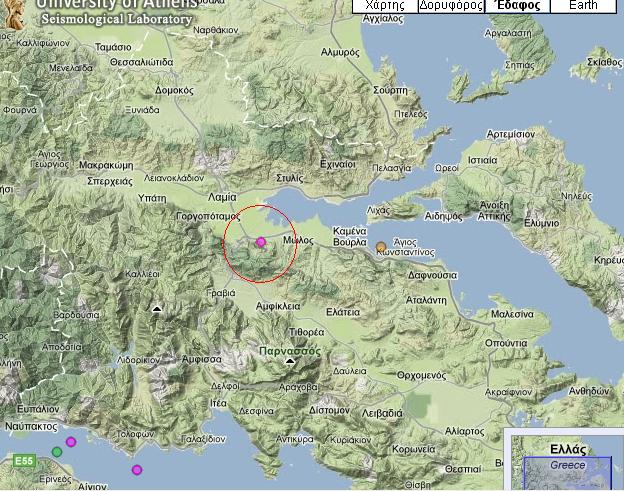Click the Σκίαθος island label
This screenshot has height=491, width=624.
click(x=605, y=62)
